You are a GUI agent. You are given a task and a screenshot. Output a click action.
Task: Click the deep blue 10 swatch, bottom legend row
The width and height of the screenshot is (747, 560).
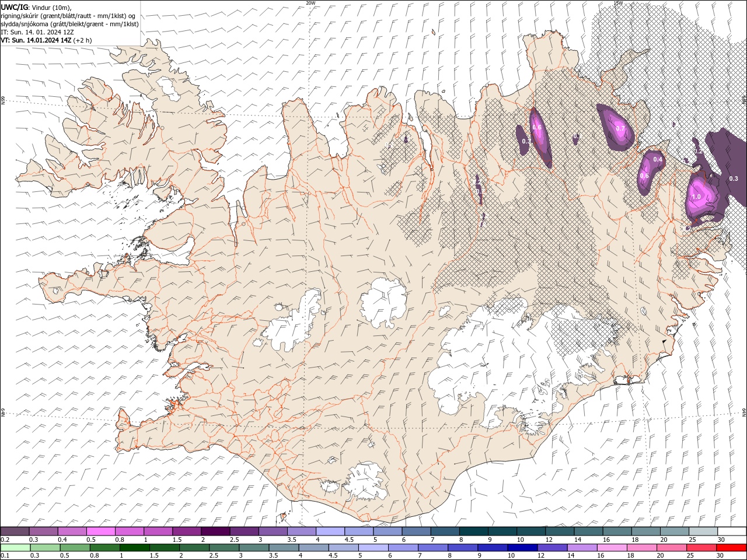522,548
